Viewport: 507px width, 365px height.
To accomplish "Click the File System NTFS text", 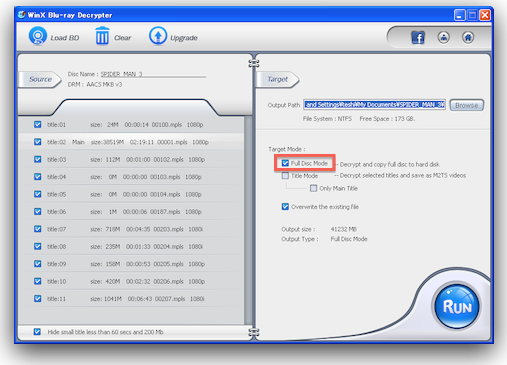I will 327,119.
